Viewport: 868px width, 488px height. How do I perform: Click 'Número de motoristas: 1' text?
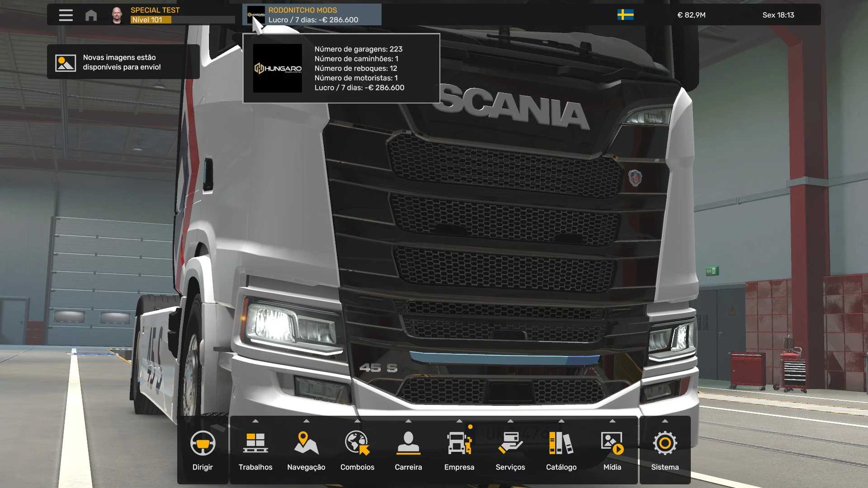[356, 78]
